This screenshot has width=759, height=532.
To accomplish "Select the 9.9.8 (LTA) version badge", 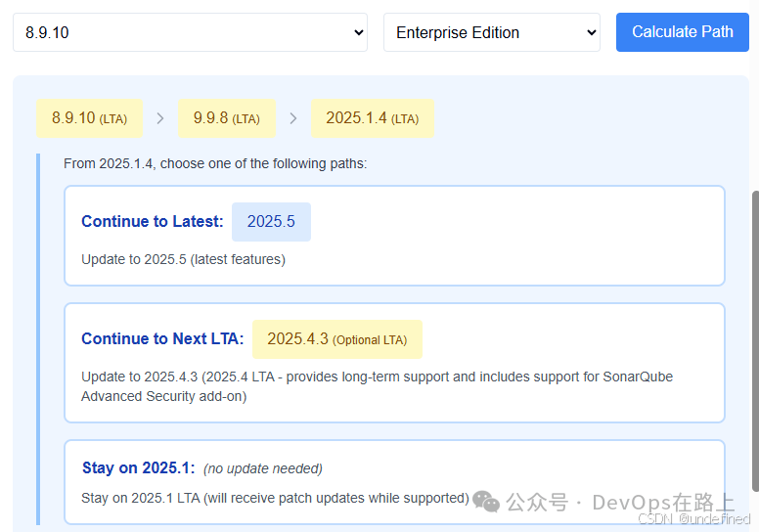I will (227, 118).
